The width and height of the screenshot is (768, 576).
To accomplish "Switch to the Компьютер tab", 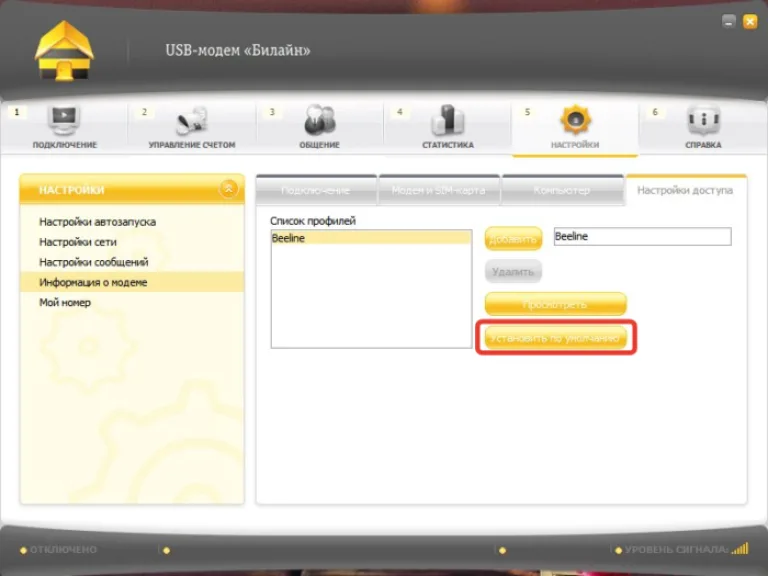I will coord(562,191).
